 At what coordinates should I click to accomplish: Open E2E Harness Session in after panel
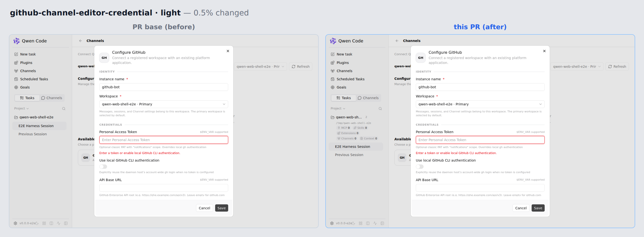click(356, 147)
